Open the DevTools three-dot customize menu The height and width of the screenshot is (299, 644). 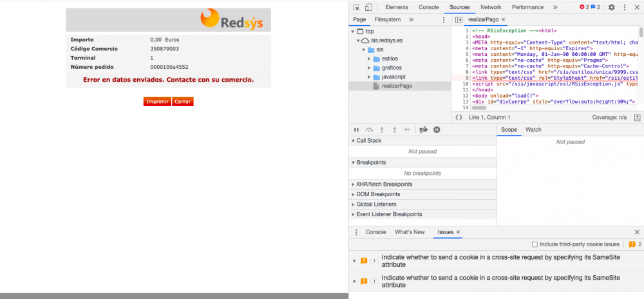point(624,7)
